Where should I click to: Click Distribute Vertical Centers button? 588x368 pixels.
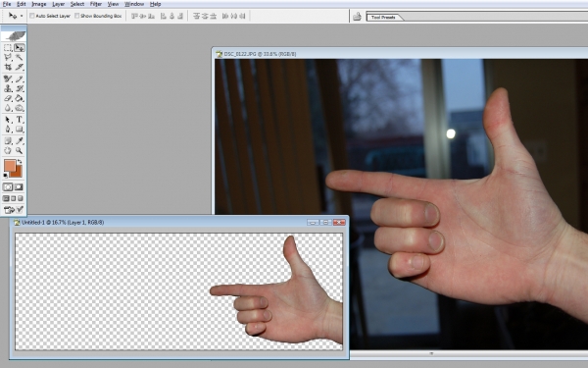pyautogui.click(x=205, y=16)
